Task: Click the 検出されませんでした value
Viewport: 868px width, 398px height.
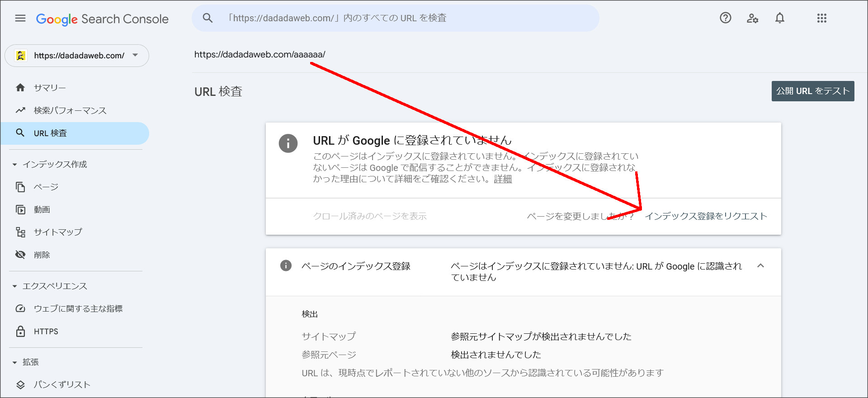Action: (496, 355)
